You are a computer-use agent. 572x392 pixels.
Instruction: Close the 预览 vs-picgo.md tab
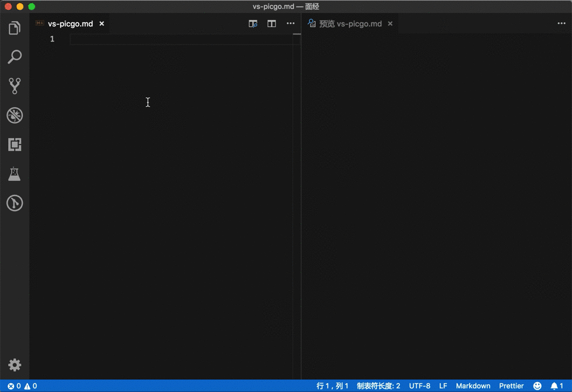pos(390,24)
